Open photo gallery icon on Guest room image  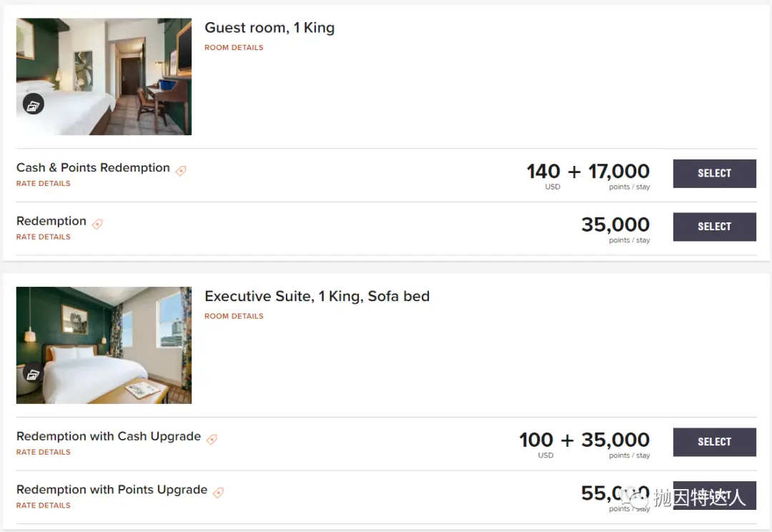(x=33, y=104)
